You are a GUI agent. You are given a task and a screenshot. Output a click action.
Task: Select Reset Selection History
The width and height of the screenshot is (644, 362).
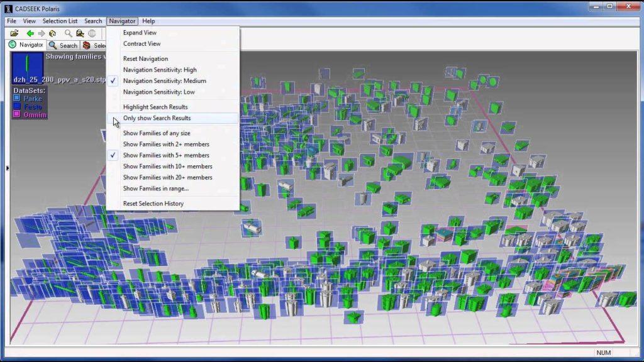tap(173, 204)
